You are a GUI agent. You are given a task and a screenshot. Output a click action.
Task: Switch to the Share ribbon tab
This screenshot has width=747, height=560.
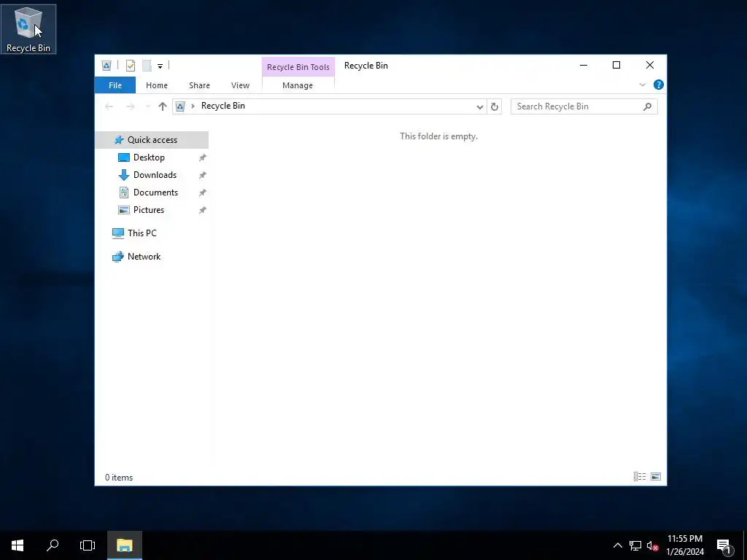tap(199, 85)
